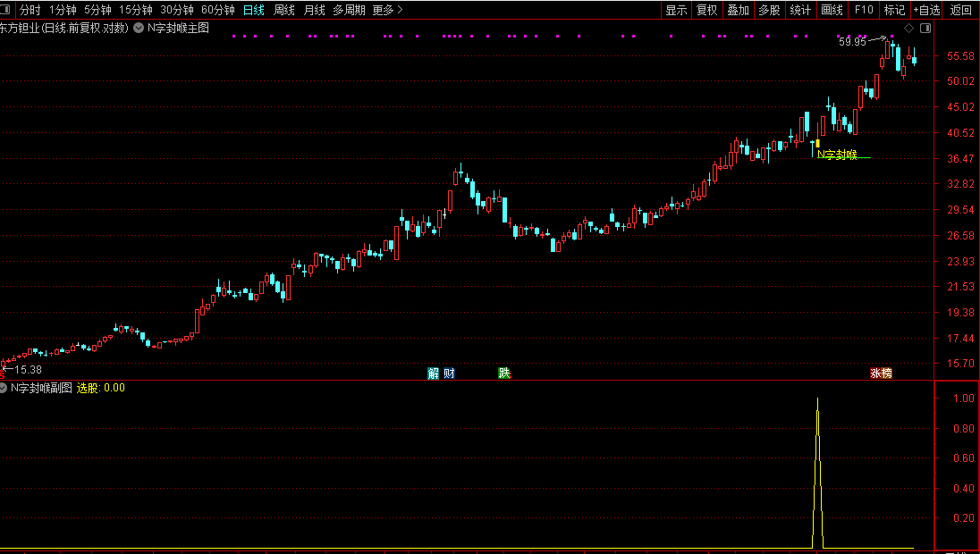Click the 榜 marker icon

point(886,373)
